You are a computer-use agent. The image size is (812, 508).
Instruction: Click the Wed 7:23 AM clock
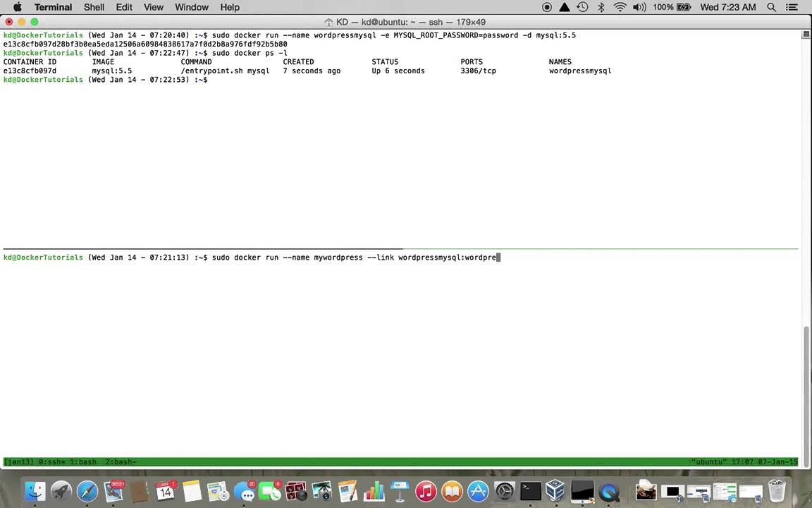coord(727,7)
